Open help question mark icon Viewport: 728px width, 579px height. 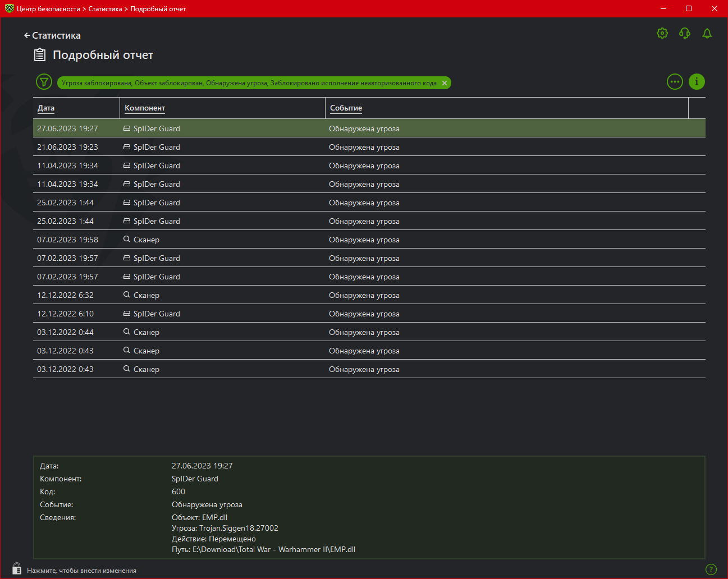[711, 569]
